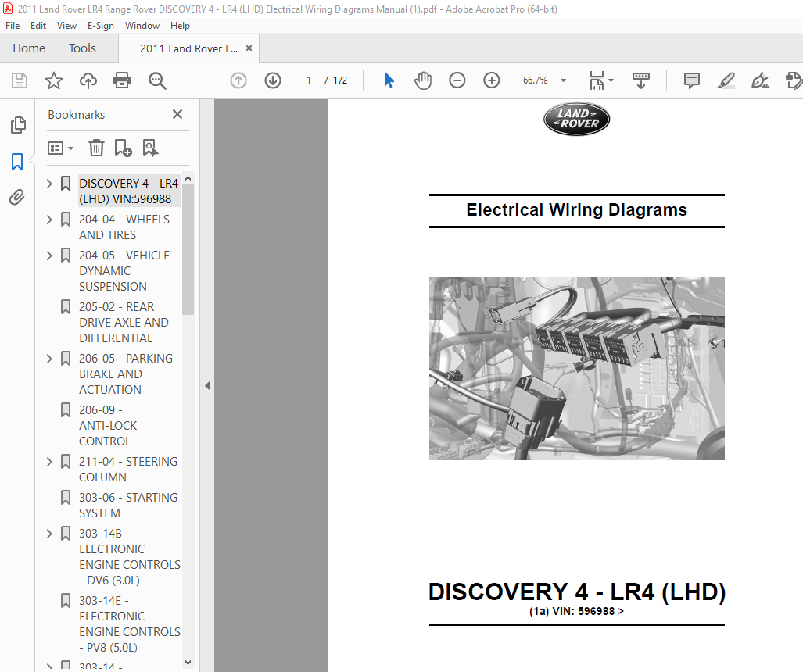Open the 205-02 Rear Drive Axle bookmark
Screen dimensions: 803x672
(x=124, y=323)
